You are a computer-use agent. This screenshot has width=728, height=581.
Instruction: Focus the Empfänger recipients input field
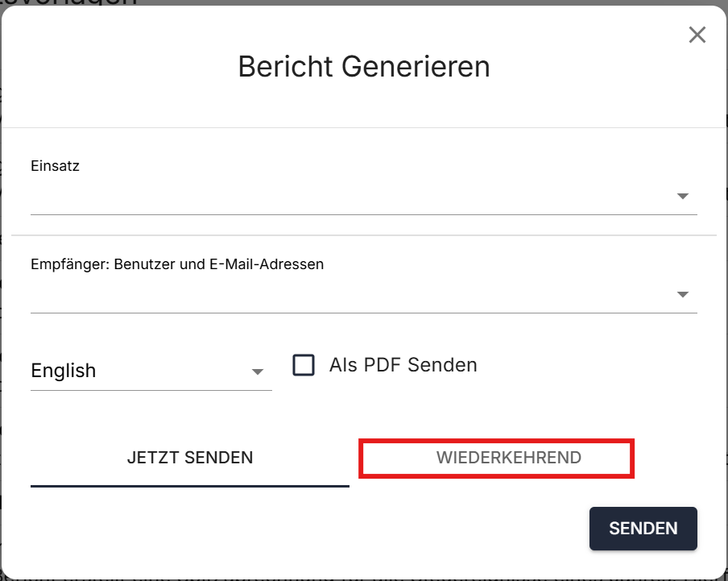tap(346, 295)
